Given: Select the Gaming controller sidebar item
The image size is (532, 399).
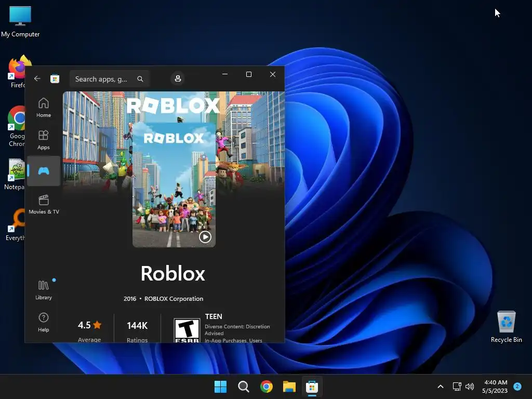Looking at the screenshot, I should point(44,171).
